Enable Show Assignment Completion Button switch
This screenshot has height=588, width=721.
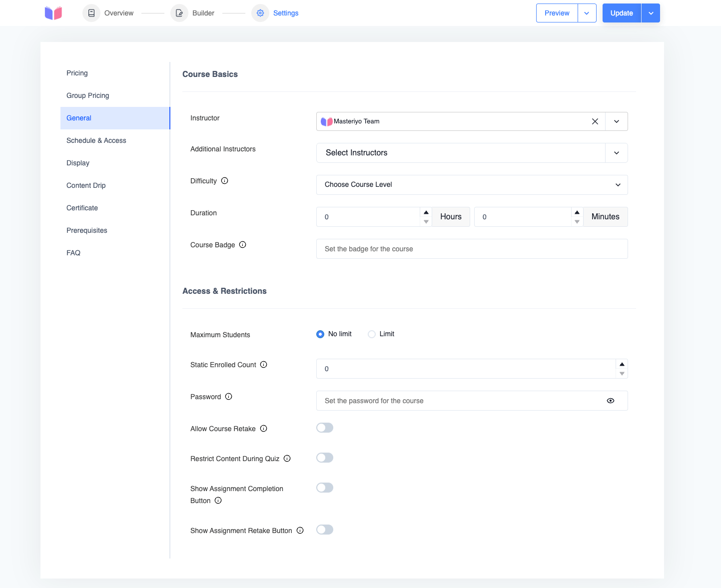pos(325,488)
